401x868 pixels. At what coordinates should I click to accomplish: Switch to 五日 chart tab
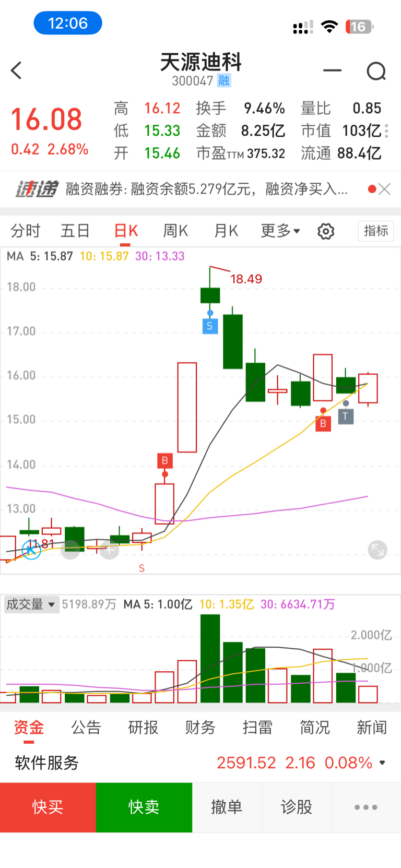click(x=75, y=231)
